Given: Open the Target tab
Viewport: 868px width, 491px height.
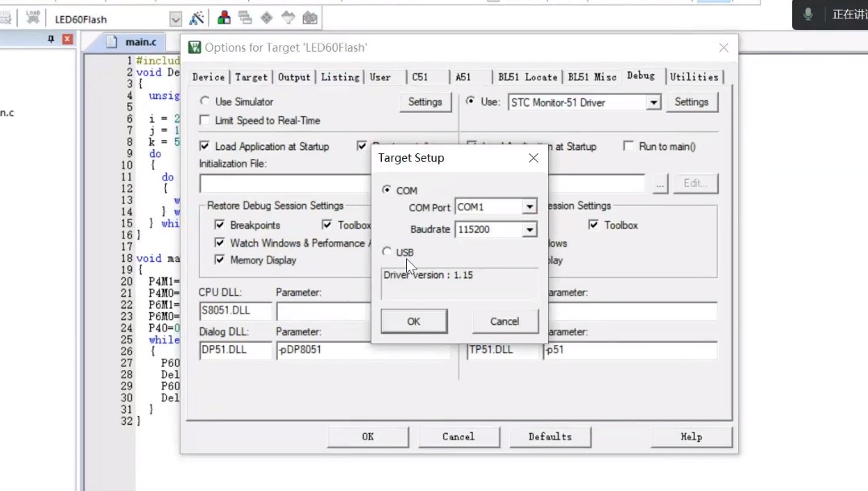Looking at the screenshot, I should point(251,77).
